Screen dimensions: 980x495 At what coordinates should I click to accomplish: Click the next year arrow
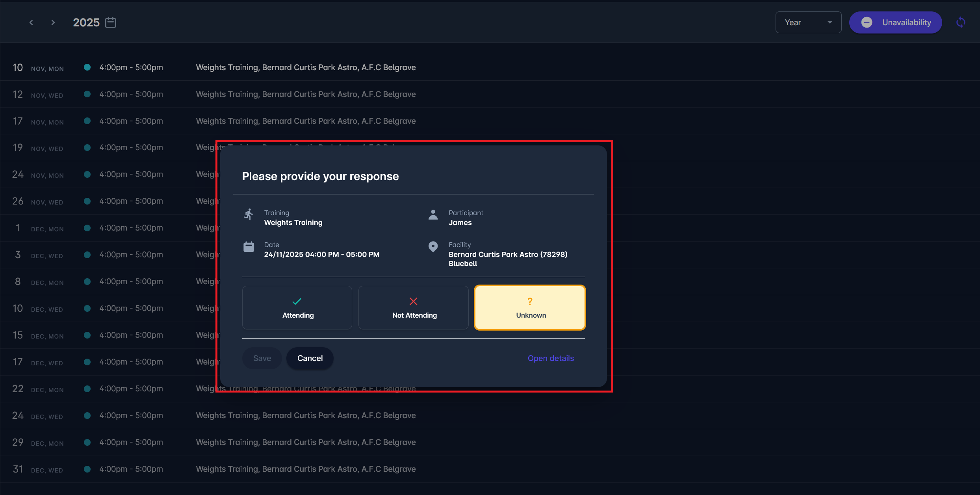pyautogui.click(x=53, y=22)
